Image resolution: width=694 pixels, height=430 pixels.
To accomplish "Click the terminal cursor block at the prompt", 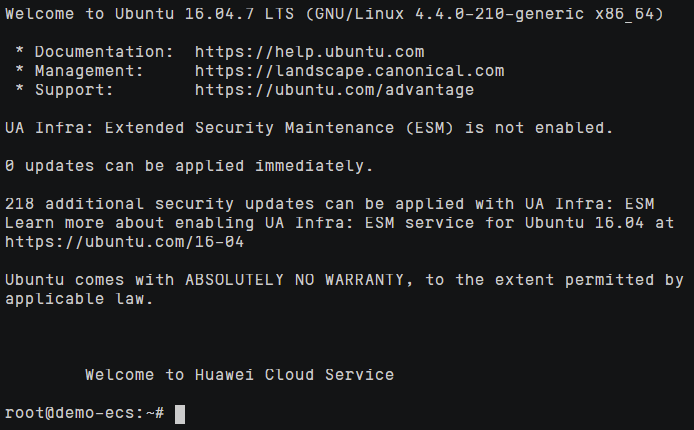I will coord(180,413).
